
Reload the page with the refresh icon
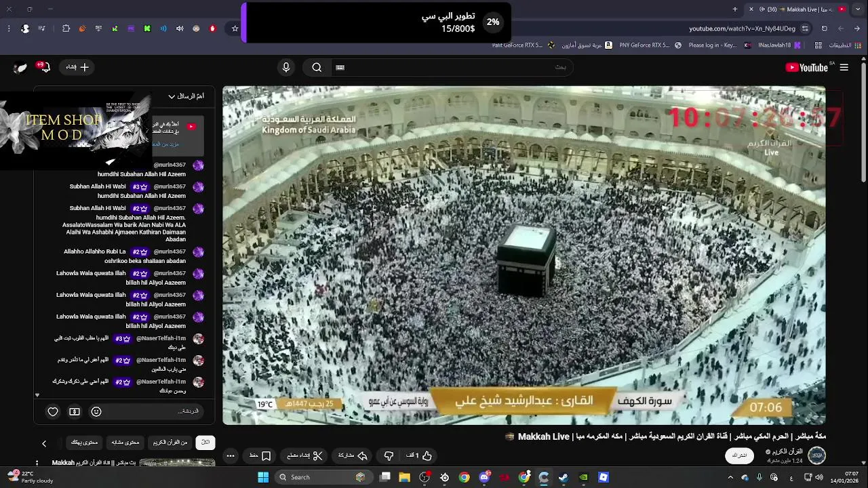(824, 28)
